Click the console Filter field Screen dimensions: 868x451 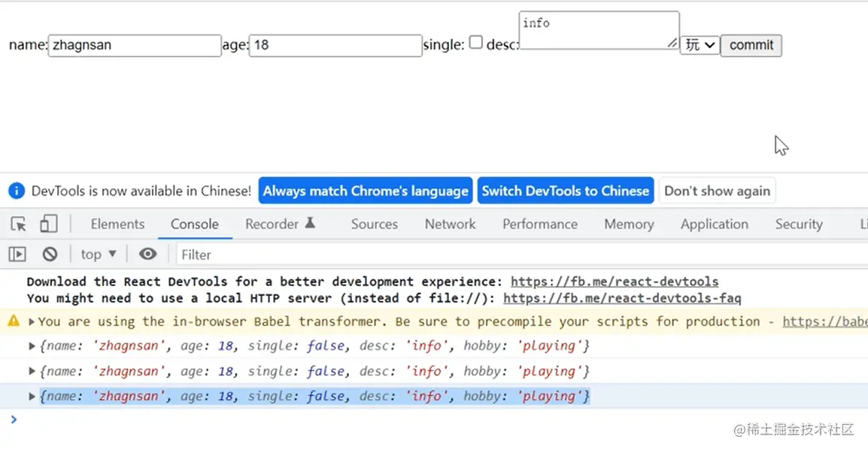click(522, 254)
